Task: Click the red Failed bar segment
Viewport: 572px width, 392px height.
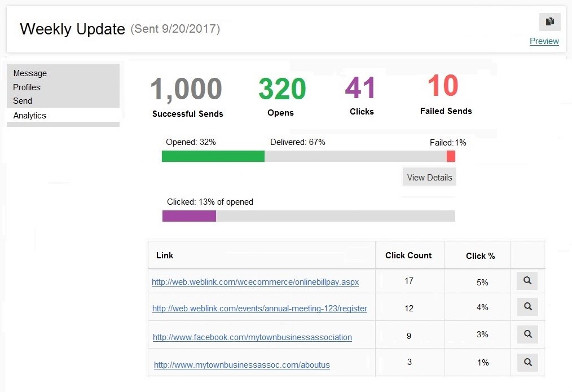Action: tap(451, 156)
